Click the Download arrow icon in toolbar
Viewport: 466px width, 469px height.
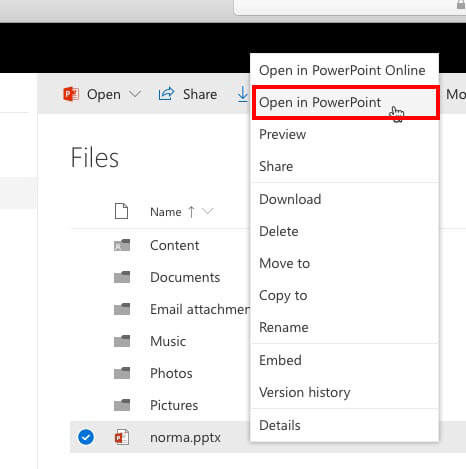point(243,94)
